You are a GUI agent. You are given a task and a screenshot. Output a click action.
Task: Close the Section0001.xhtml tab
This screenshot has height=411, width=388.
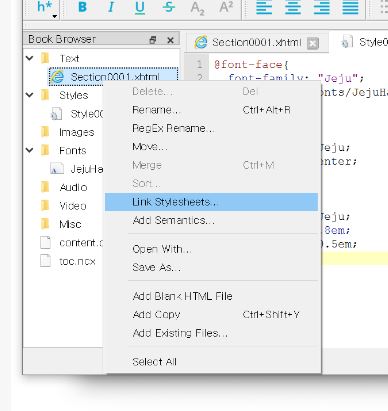tap(313, 43)
